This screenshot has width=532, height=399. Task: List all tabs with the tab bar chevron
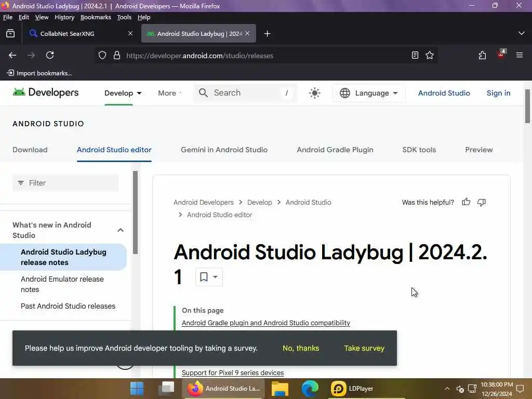[522, 33]
